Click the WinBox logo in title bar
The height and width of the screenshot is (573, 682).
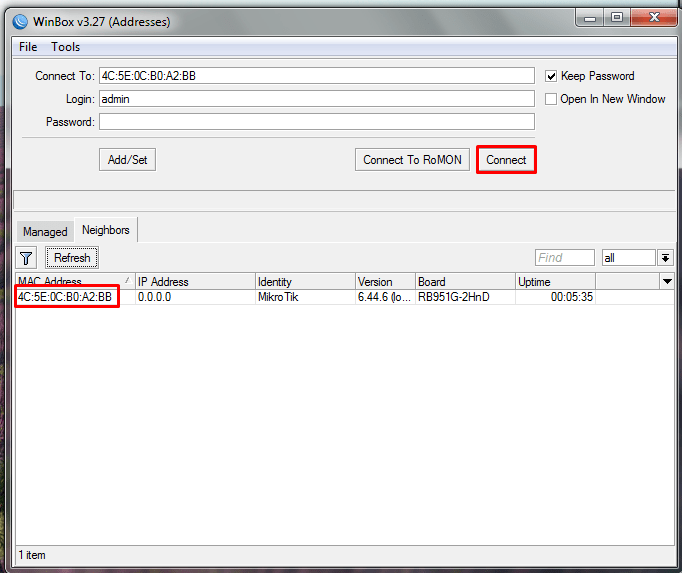21,20
